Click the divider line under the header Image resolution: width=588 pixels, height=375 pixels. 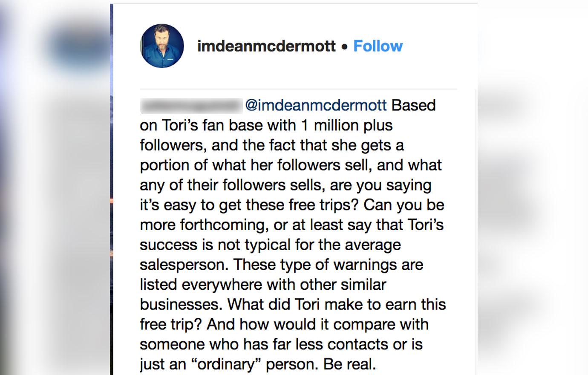(x=298, y=89)
